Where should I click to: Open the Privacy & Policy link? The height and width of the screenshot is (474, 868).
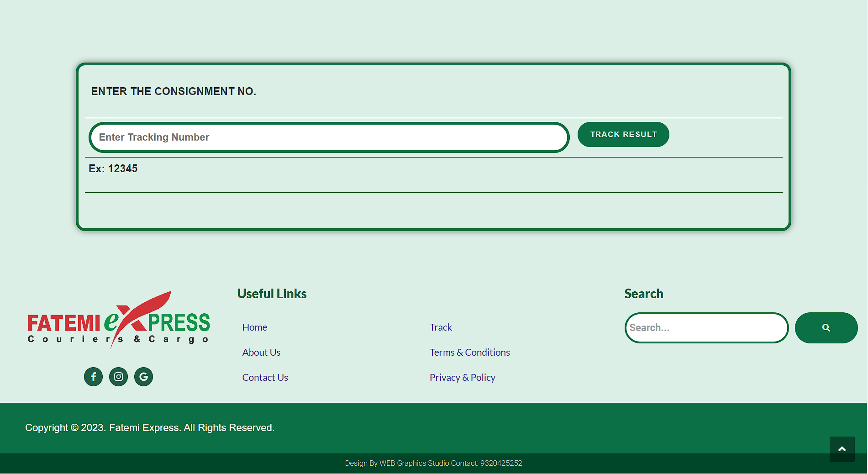(462, 378)
